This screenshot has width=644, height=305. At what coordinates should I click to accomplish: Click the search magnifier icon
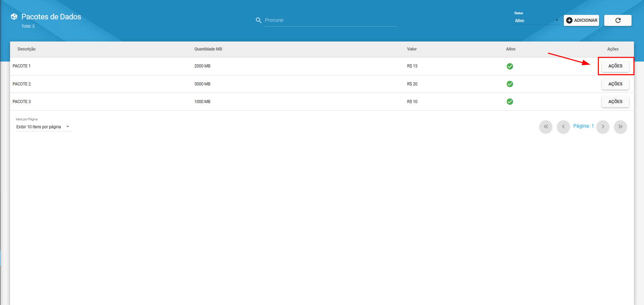259,20
